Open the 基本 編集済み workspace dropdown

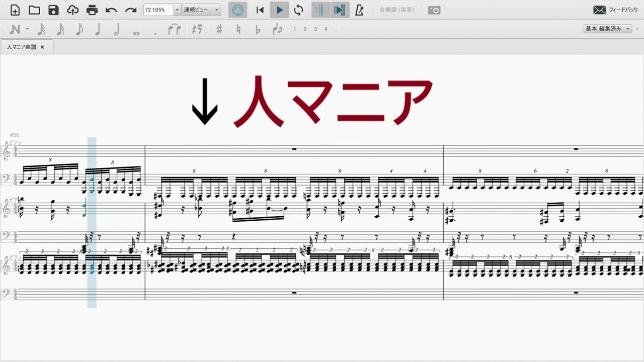[607, 29]
